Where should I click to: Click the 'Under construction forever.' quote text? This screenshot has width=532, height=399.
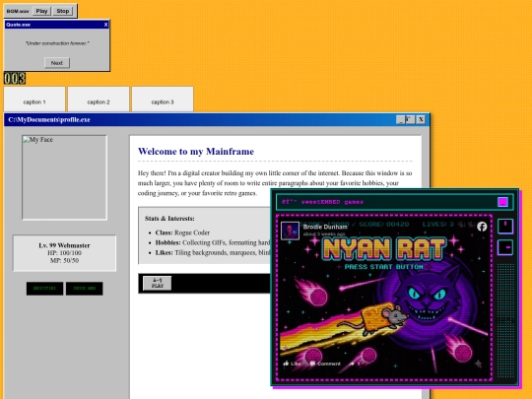pyautogui.click(x=57, y=43)
